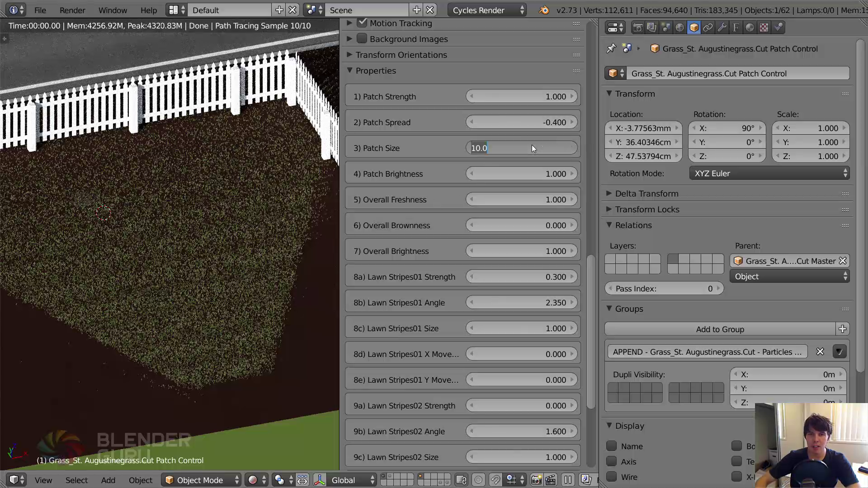
Task: Switch to the Modifiers tab (wrench icon)
Action: coord(722,27)
